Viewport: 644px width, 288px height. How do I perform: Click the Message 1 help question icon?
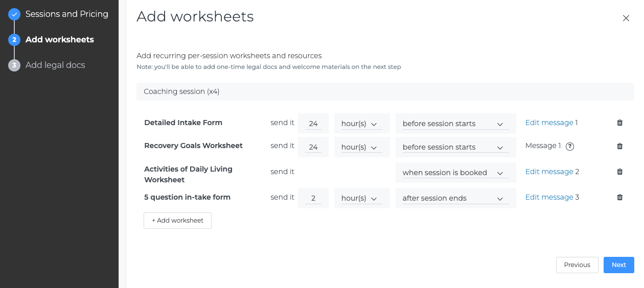click(570, 146)
